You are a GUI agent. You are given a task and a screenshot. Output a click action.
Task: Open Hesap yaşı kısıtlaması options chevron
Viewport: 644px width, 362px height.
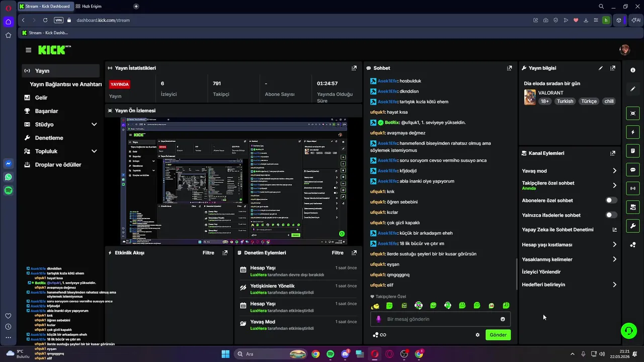tap(614, 245)
